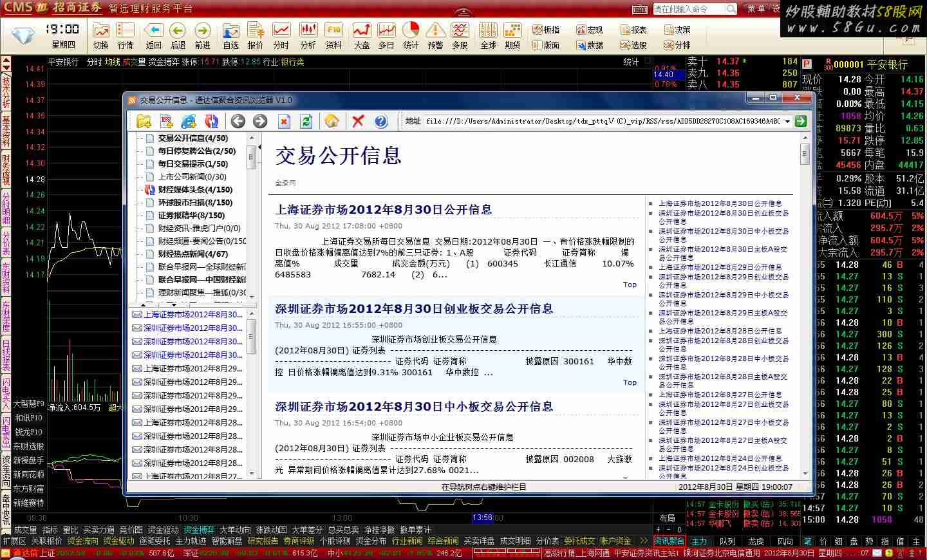Viewport: 927px width, 560px height.
Task: Click the green go button beside address
Action: click(801, 121)
